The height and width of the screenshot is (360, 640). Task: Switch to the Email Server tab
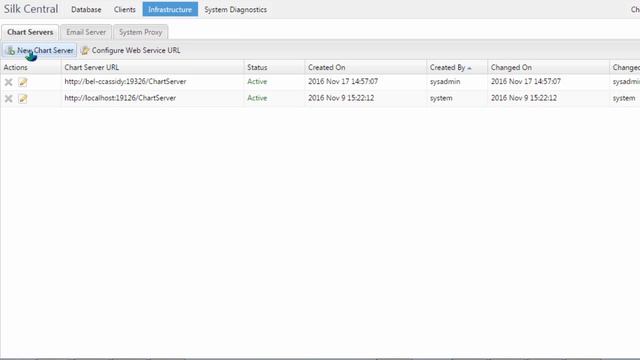tap(86, 32)
